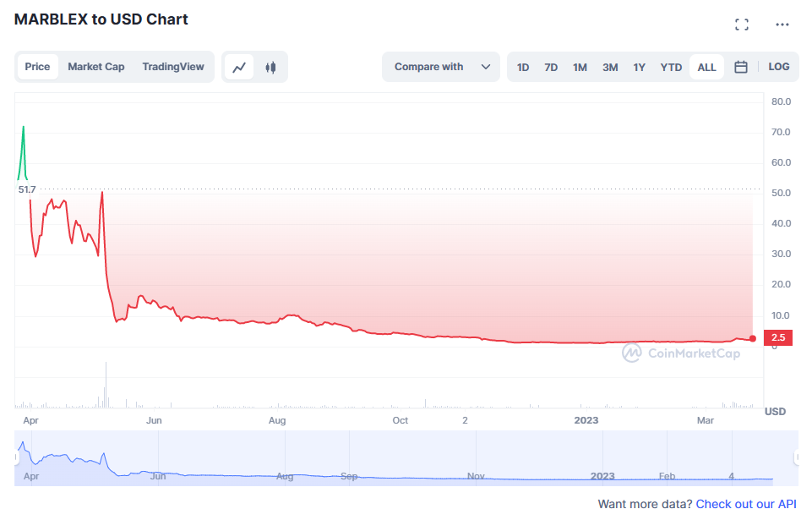Set chart range to 3M
The height and width of the screenshot is (520, 812).
609,68
